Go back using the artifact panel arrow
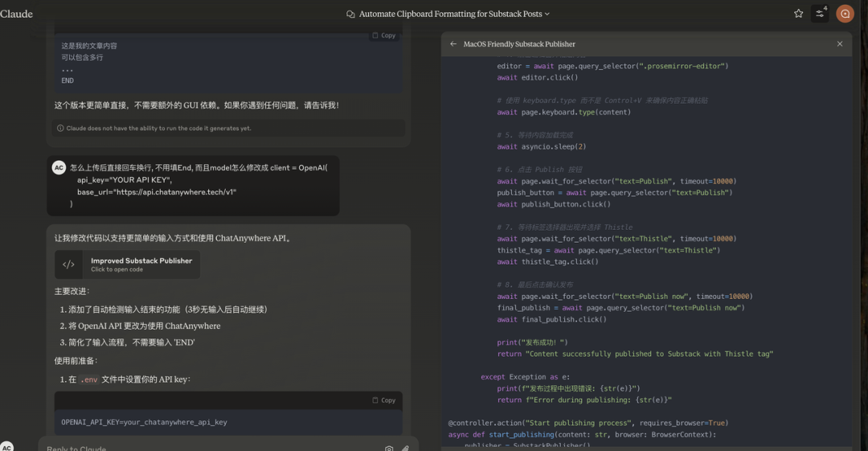This screenshot has height=451, width=868. coord(453,43)
